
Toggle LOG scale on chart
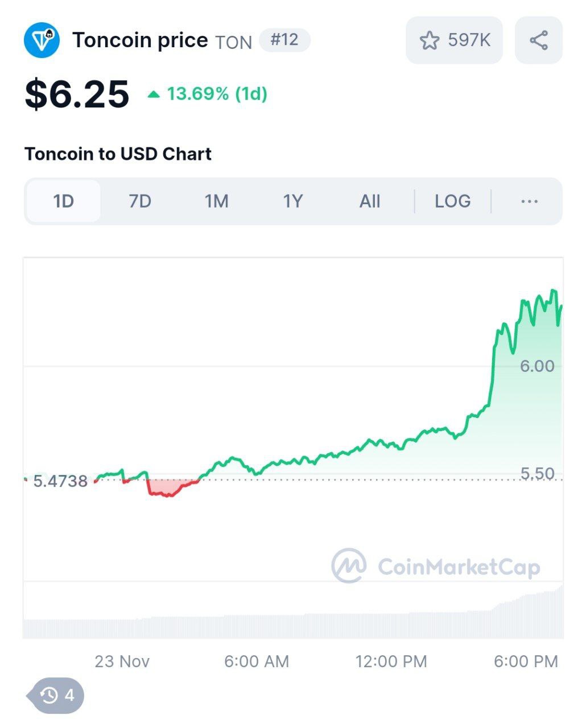(452, 201)
